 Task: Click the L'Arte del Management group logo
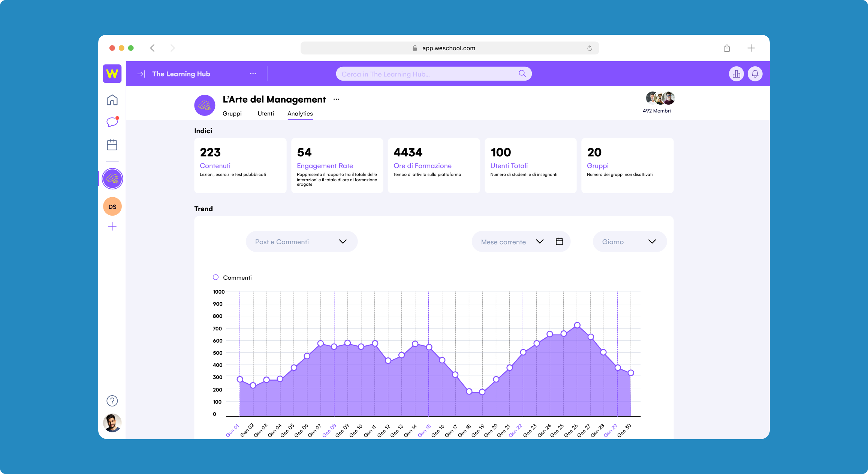click(x=205, y=105)
